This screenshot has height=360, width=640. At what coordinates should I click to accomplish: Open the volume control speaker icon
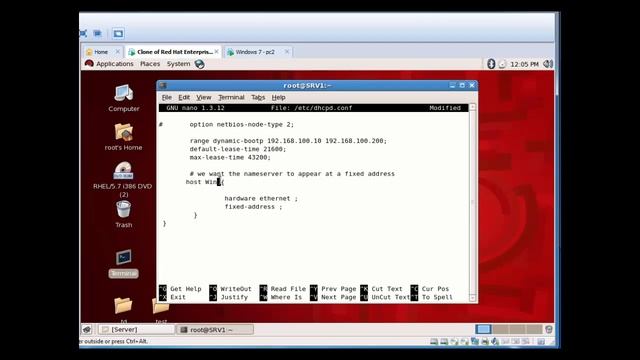[x=548, y=64]
